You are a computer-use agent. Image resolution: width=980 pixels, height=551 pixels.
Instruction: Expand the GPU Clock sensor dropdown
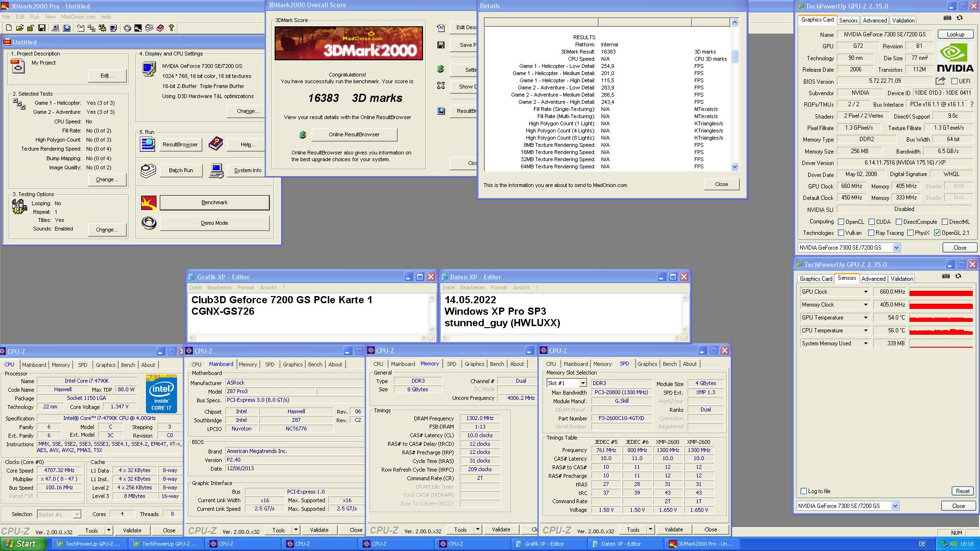(865, 292)
